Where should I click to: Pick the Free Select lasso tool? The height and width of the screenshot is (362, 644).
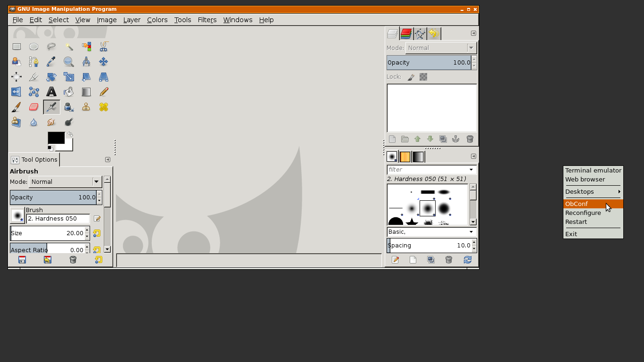coord(51,46)
